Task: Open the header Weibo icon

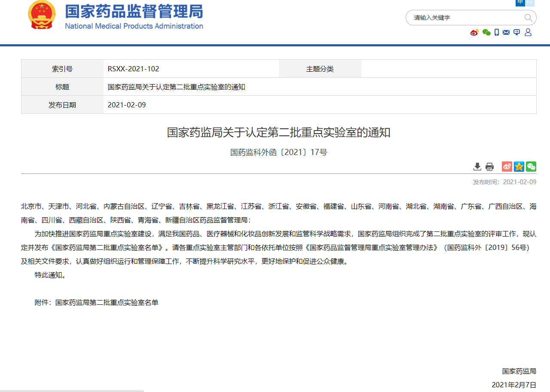Action: coord(474,33)
